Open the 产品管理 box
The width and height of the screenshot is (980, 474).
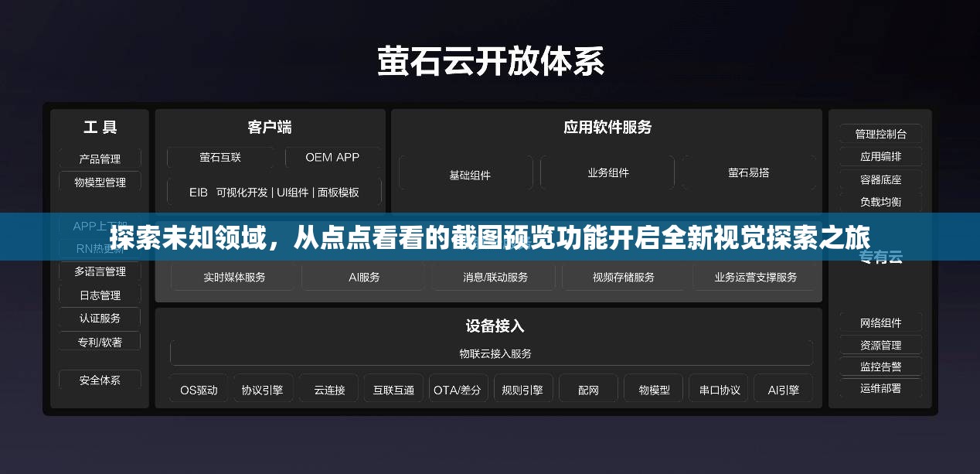100,159
